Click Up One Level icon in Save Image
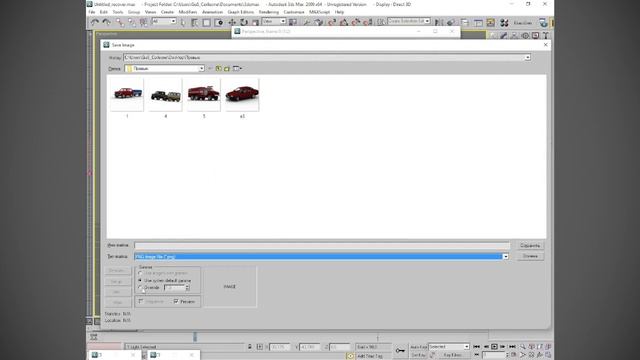This screenshot has width=640, height=360. (218, 69)
